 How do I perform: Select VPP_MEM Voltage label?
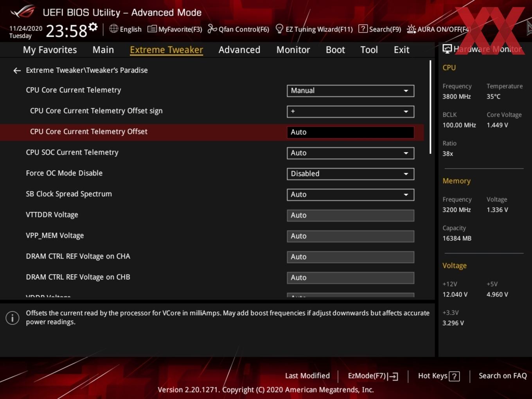coord(55,235)
